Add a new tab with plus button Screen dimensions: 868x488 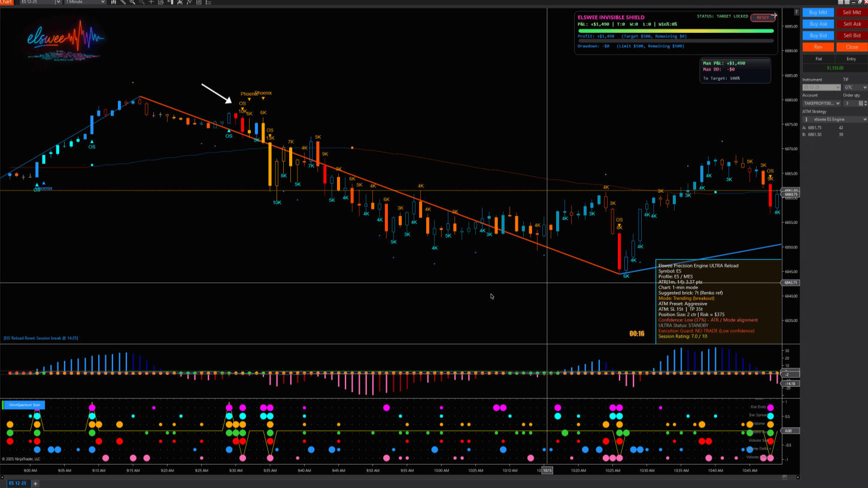(x=35, y=483)
